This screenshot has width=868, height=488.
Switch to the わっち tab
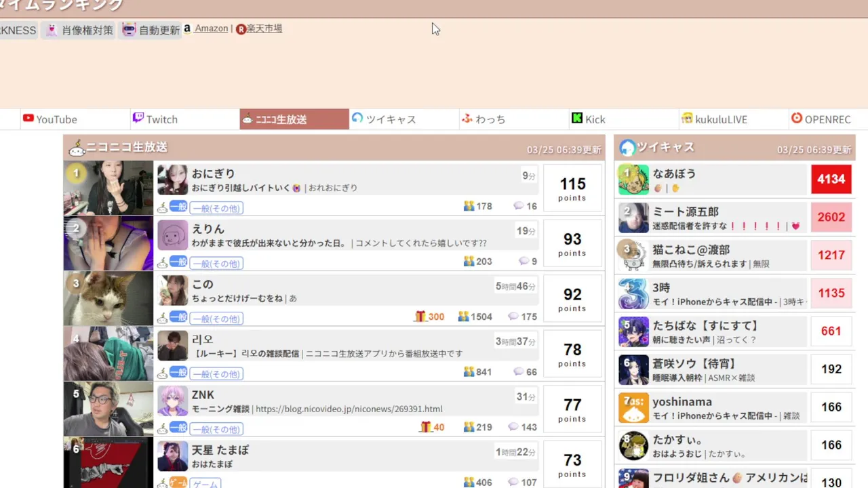[x=514, y=119]
